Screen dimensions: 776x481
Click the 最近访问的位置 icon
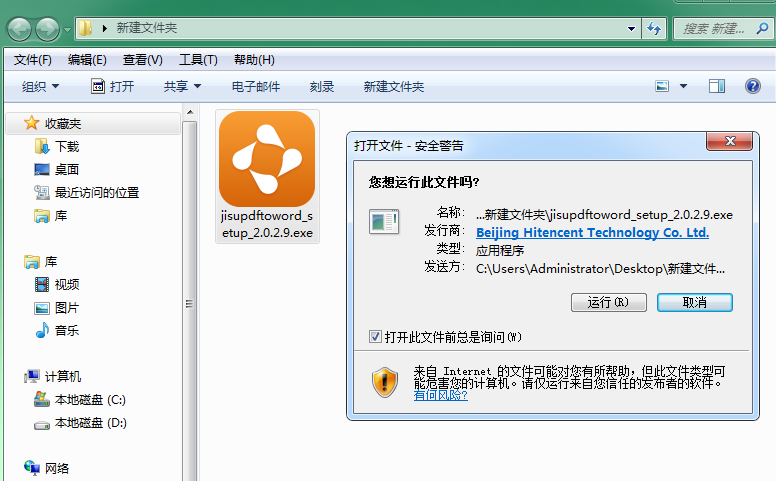42,192
